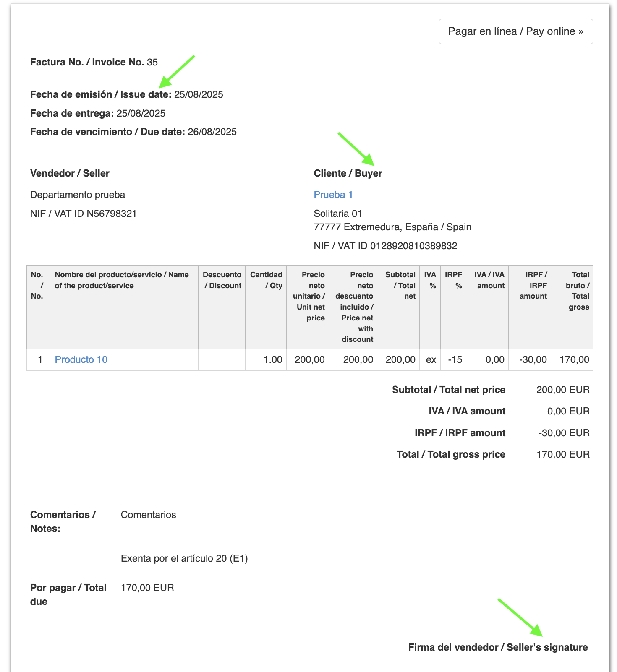Image resolution: width=617 pixels, height=672 pixels.
Task: Click the Cliente / Buyer heading
Action: click(348, 173)
